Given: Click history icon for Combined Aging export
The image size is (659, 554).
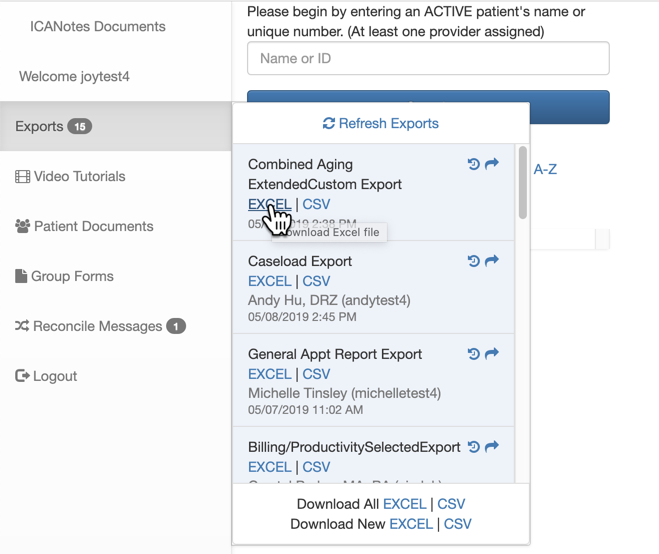Looking at the screenshot, I should pos(474,164).
